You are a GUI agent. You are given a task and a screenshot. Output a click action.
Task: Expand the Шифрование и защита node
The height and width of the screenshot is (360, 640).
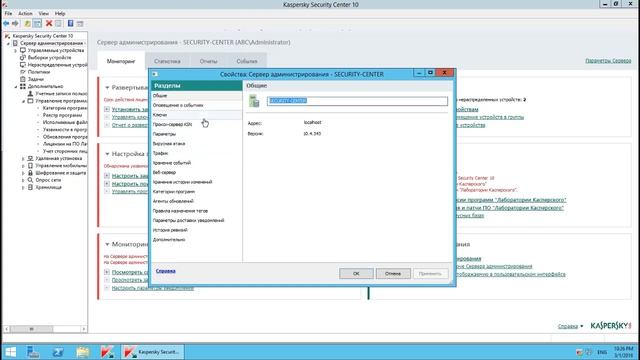click(x=23, y=173)
